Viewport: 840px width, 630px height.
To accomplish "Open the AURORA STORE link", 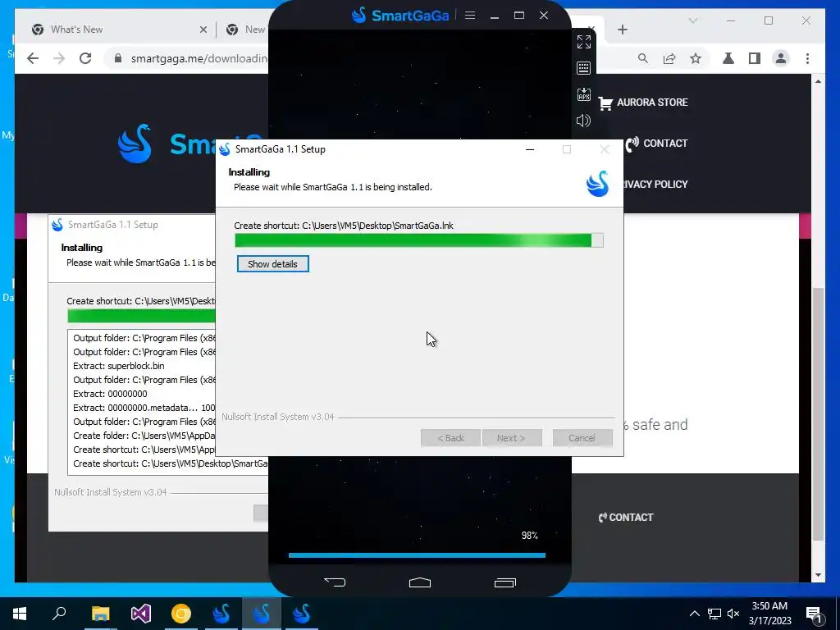I will tap(643, 103).
